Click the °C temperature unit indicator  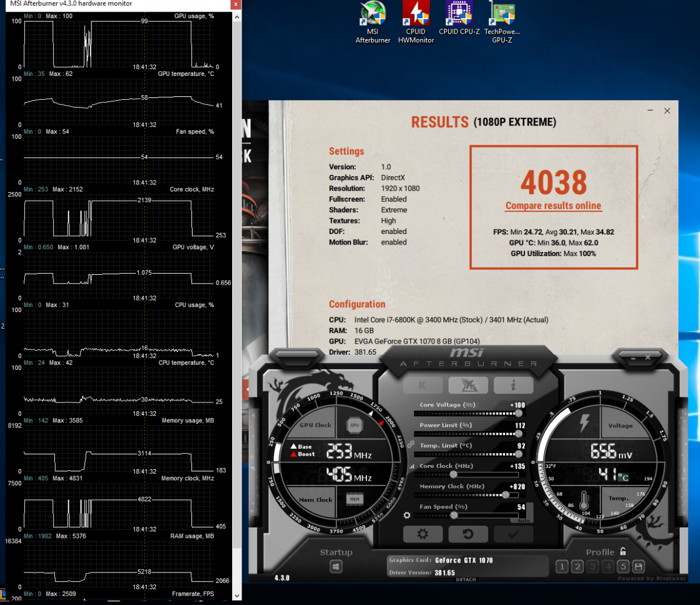624,477
